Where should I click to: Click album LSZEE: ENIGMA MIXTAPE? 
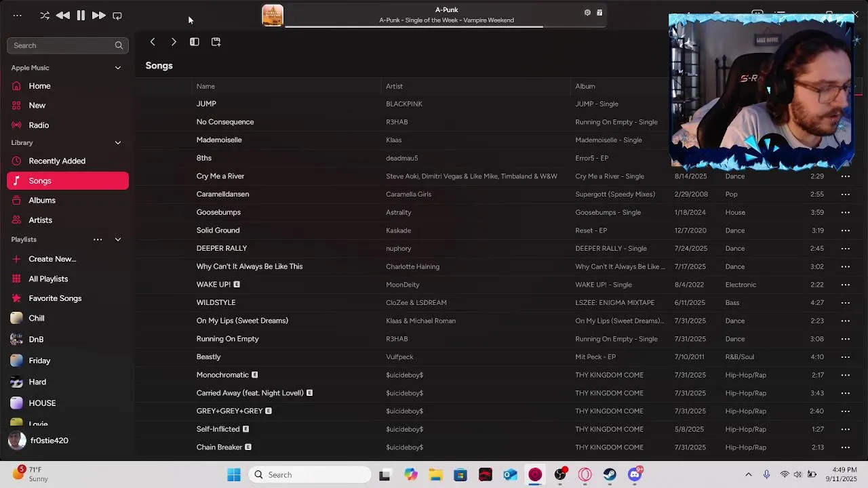[x=615, y=303]
